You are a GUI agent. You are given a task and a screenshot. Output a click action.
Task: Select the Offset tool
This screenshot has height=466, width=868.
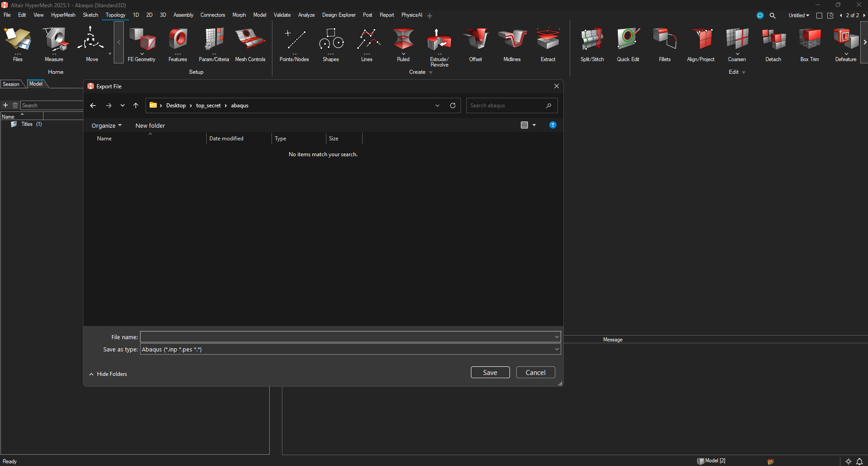(x=475, y=44)
